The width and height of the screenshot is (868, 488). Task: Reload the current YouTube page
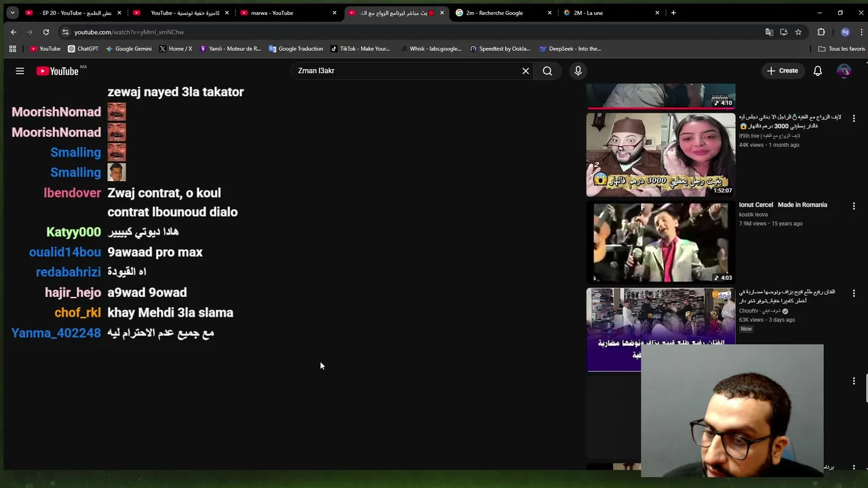click(46, 32)
